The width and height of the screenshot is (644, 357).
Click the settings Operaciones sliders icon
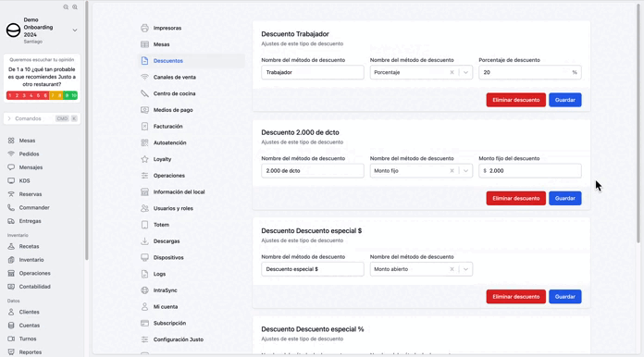[144, 176]
